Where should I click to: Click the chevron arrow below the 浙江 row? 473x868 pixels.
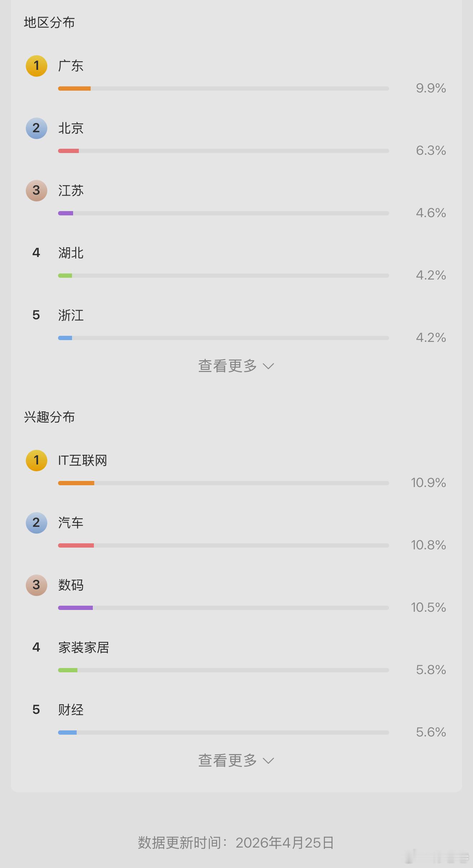click(268, 366)
